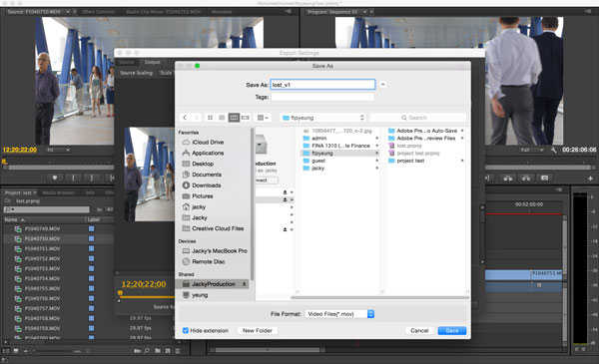This screenshot has width=599, height=364.
Task: Select Jacky's MacBook Pro device
Action: (x=215, y=250)
